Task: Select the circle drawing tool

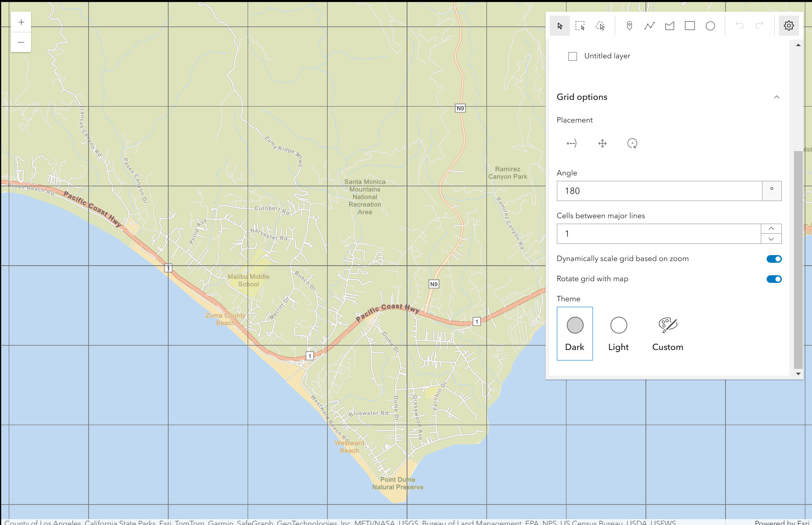Action: coord(710,26)
